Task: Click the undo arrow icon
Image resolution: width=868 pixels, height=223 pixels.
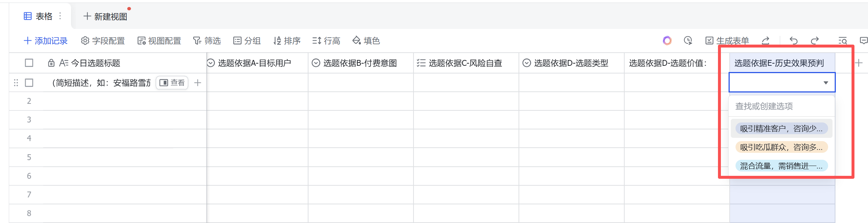Action: tap(793, 41)
